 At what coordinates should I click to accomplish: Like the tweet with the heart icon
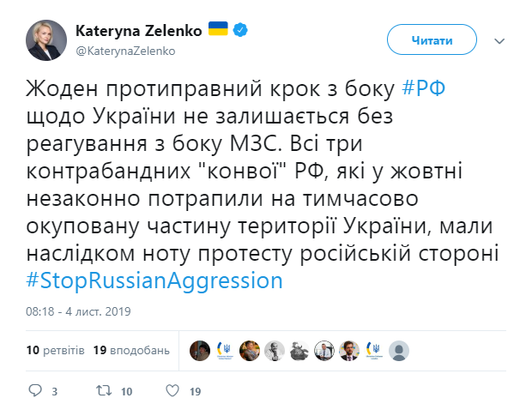click(x=172, y=391)
